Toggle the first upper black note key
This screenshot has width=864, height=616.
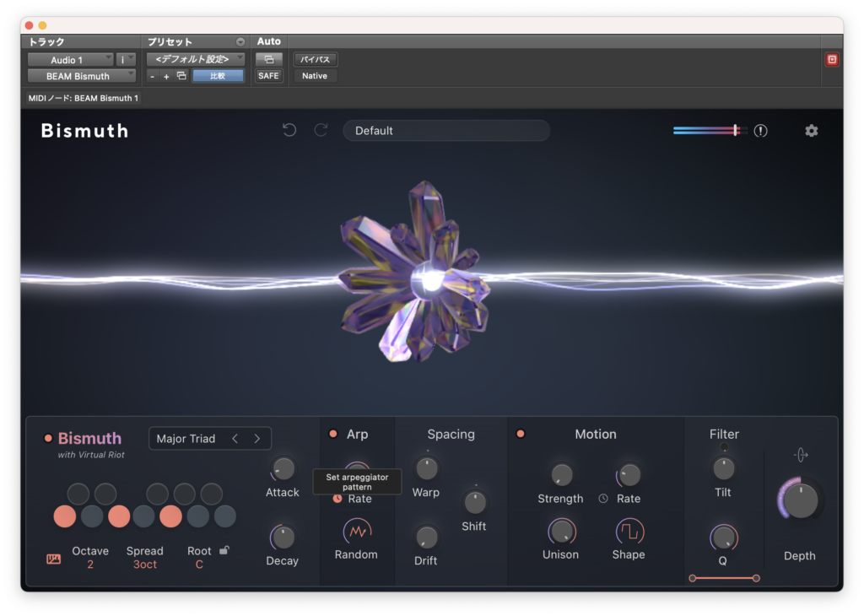[x=78, y=494]
